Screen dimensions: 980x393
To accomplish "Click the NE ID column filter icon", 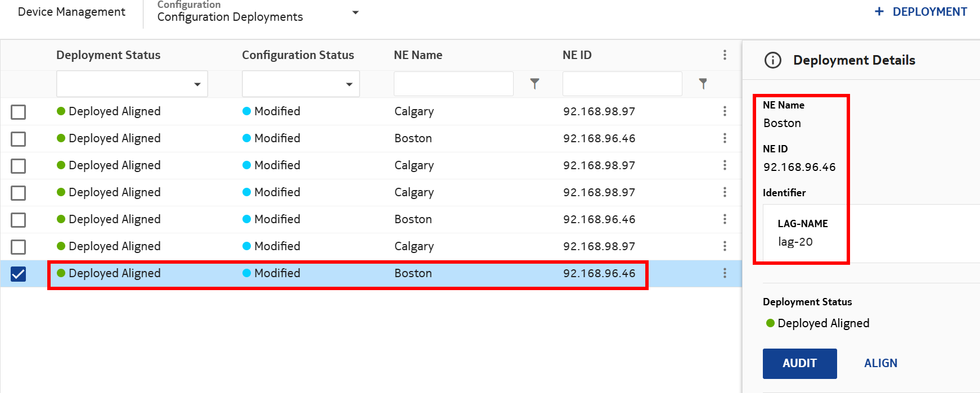I will 703,84.
